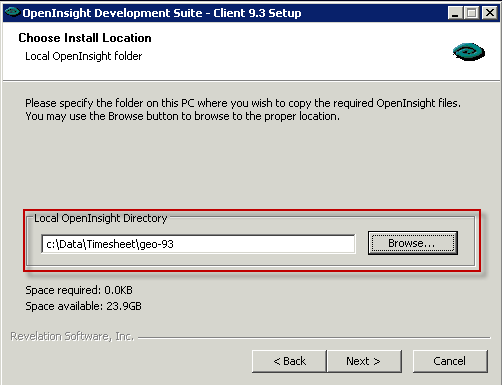Click the window title 'OpenInsight Development Suite'
This screenshot has height=385, width=502.
(112, 13)
